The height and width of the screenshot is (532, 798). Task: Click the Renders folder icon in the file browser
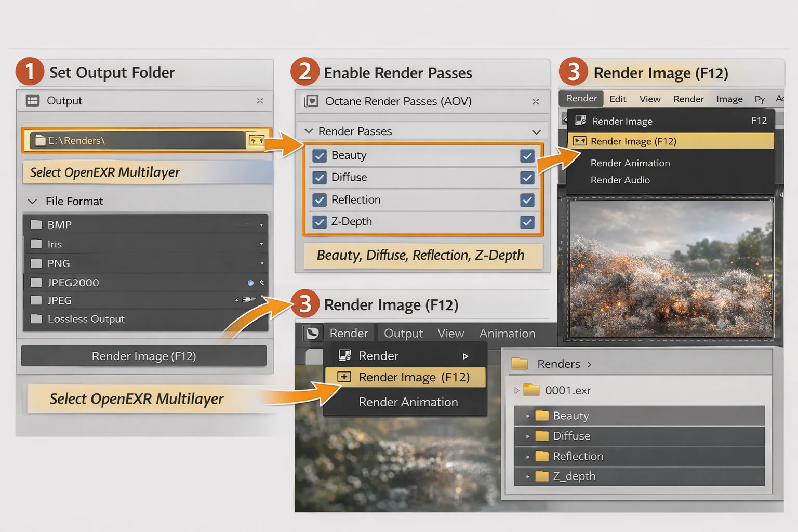pos(520,364)
